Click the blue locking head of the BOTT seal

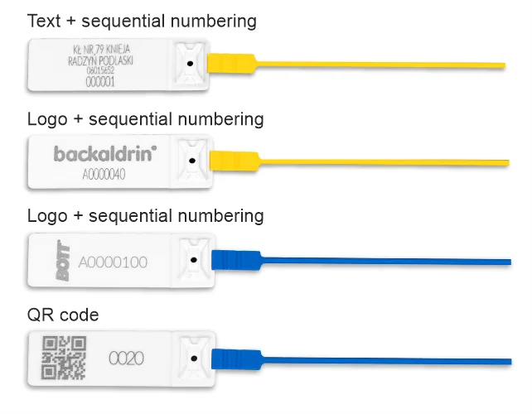[235, 260]
